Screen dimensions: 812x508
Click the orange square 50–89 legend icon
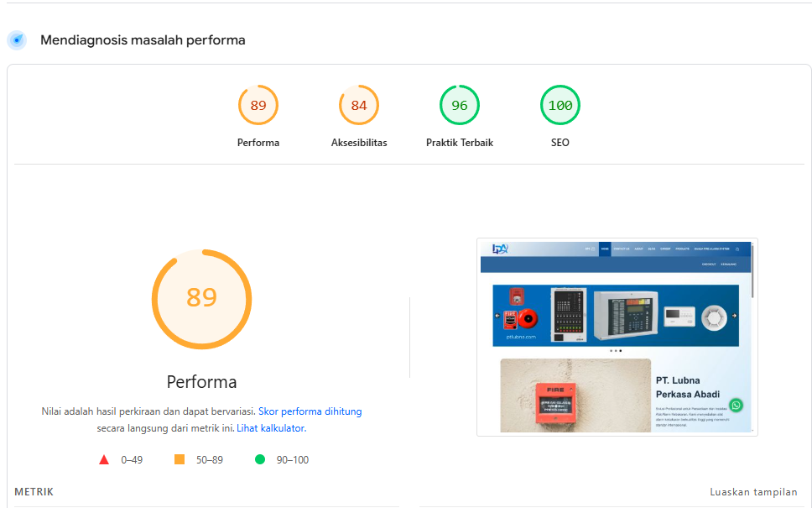click(180, 459)
